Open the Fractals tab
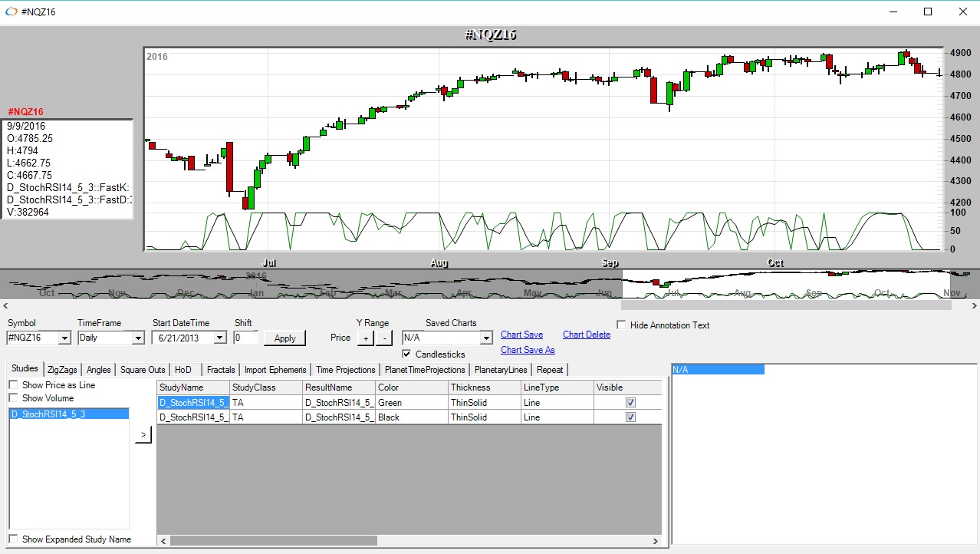Screen dimensions: 980x554 click(220, 370)
